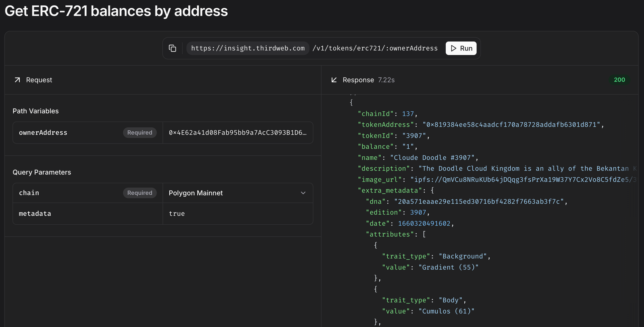Click the 200 status badge
This screenshot has width=644, height=327.
pos(620,80)
